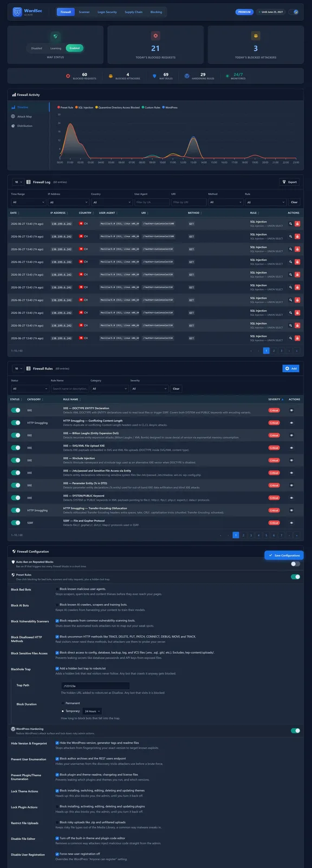This screenshot has width=312, height=868.
Task: Switch to the Scanner tab
Action: coord(84,12)
